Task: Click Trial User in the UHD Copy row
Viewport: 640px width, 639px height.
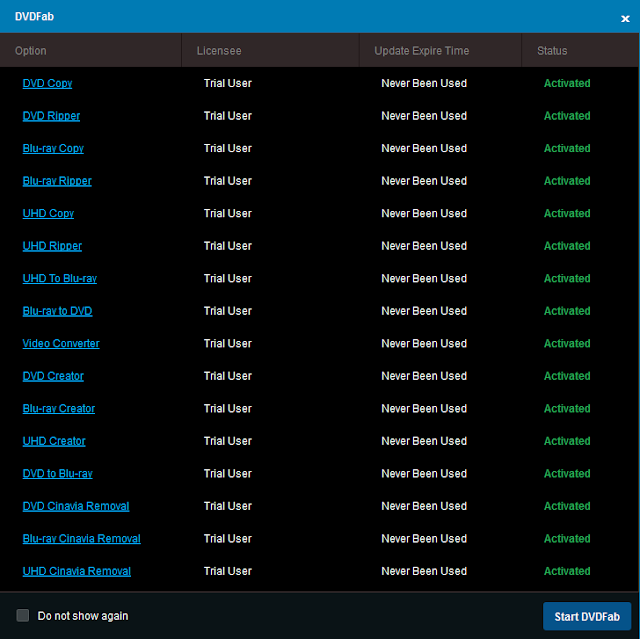Action: coord(228,213)
